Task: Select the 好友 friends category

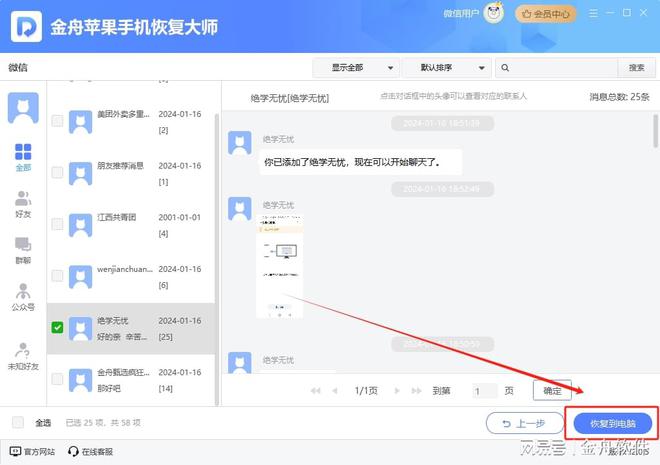Action: [23, 205]
